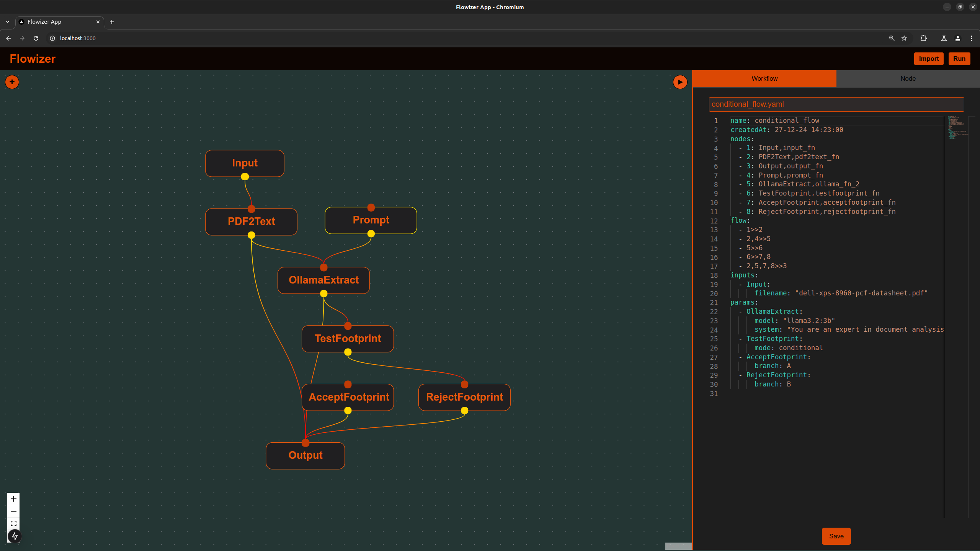Click the PDF2Text node's yellow output handle

pos(251,235)
